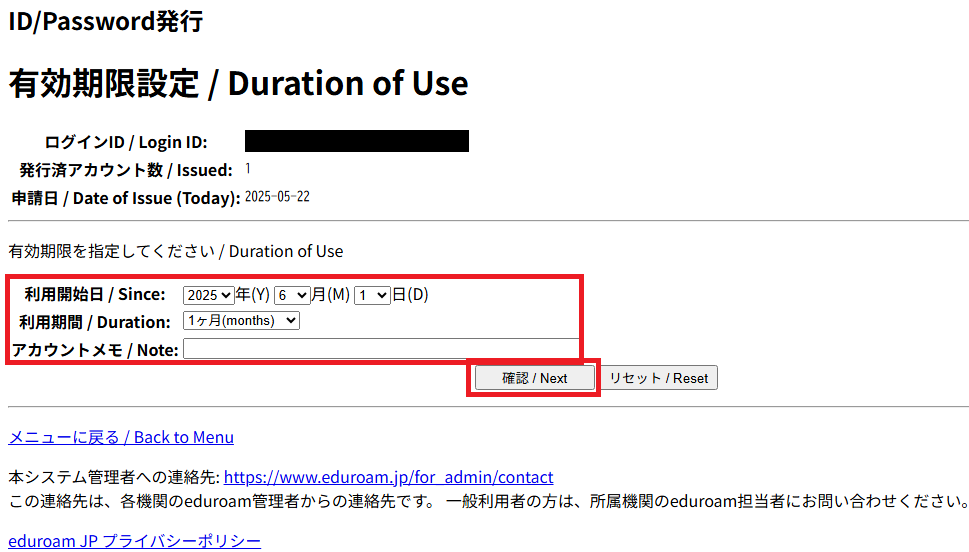Image resolution: width=969 pixels, height=552 pixels.
Task: Open the eduroam JP プライバシーポリシー link
Action: [134, 541]
